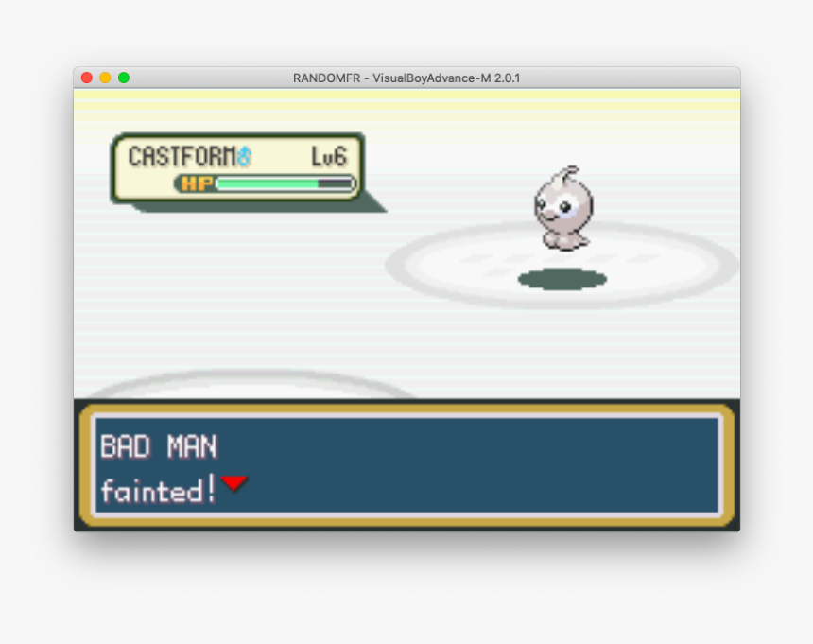Screen dimensions: 813x644
Task: Click the CASTFORM name in status box
Action: [182, 157]
